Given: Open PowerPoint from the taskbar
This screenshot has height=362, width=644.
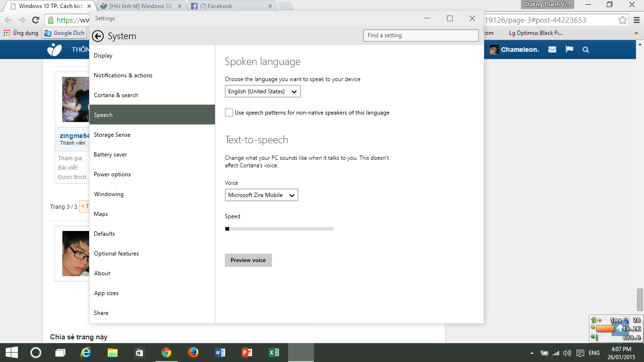Looking at the screenshot, I should [247, 353].
